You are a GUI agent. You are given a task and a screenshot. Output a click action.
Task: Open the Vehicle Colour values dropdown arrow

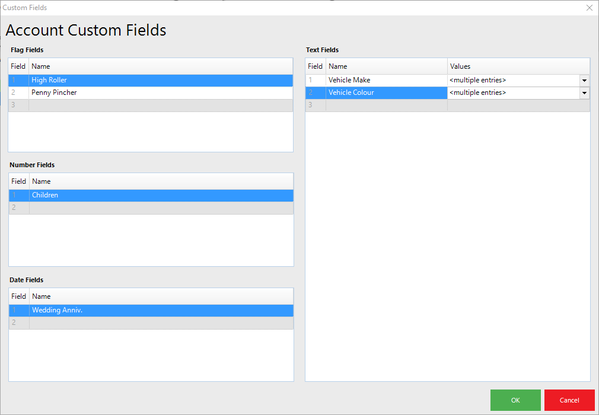point(584,93)
